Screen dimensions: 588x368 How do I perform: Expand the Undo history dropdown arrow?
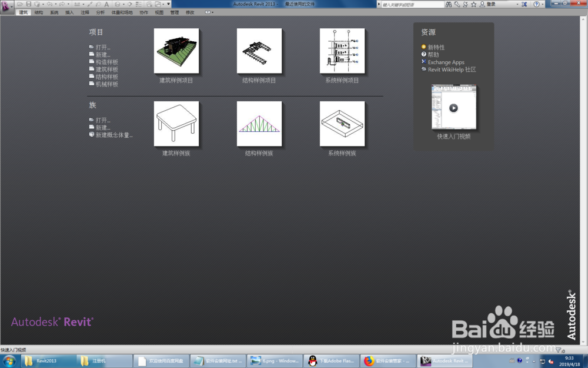pos(55,4)
